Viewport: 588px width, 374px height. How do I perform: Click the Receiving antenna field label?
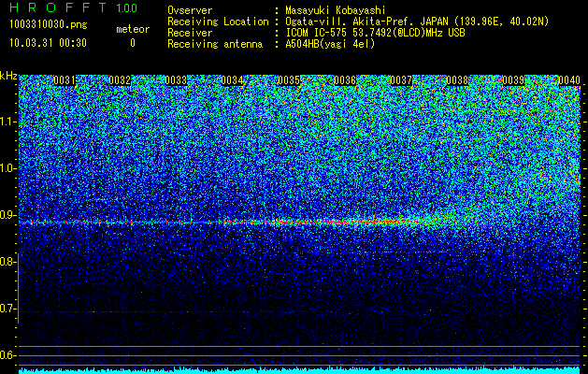215,44
